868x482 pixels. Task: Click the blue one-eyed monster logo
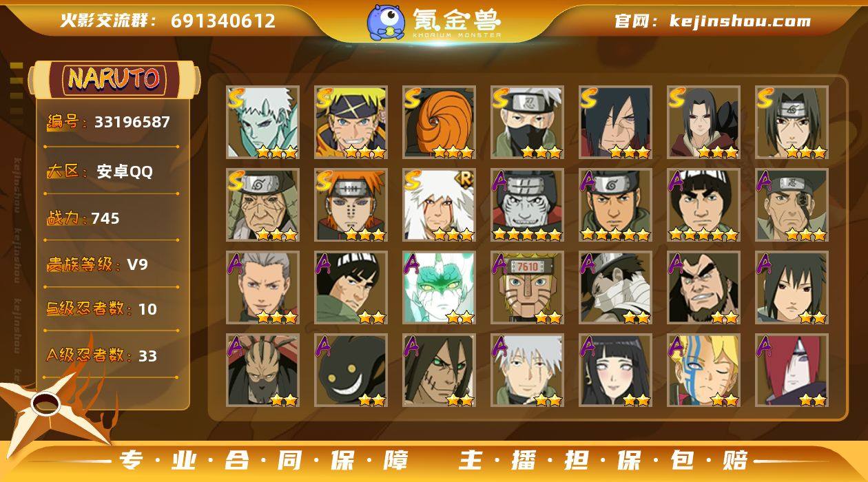385,21
